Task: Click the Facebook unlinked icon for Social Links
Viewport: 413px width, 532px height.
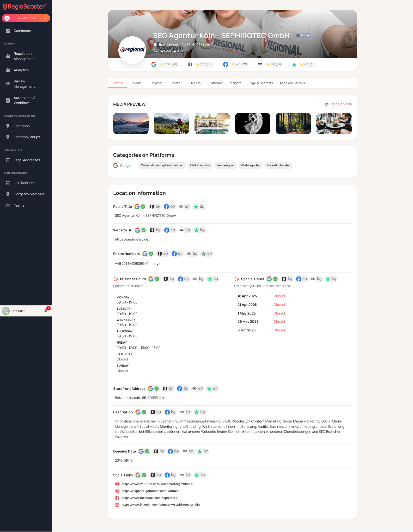Action: (173, 475)
